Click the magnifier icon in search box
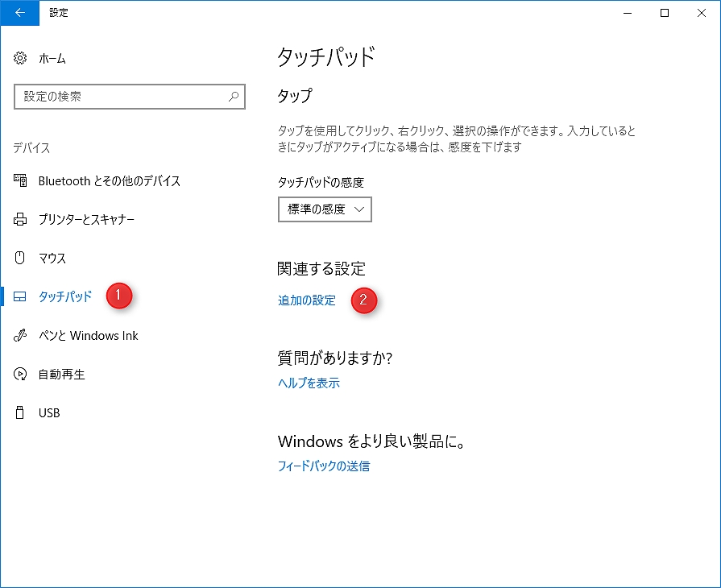The image size is (721, 588). (x=234, y=97)
